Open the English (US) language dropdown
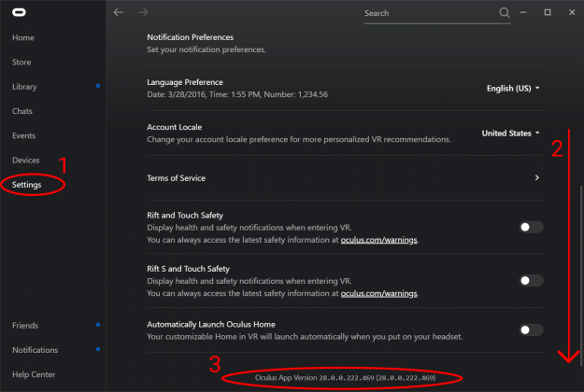This screenshot has width=584, height=392. tap(513, 89)
